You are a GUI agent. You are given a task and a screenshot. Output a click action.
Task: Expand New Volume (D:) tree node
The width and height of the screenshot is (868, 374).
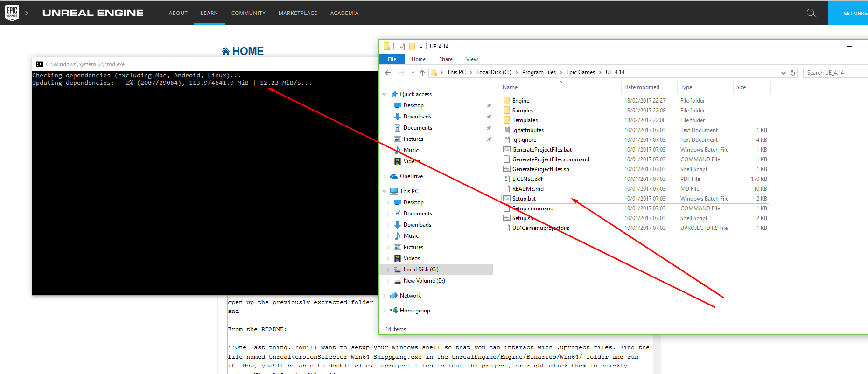pos(388,281)
